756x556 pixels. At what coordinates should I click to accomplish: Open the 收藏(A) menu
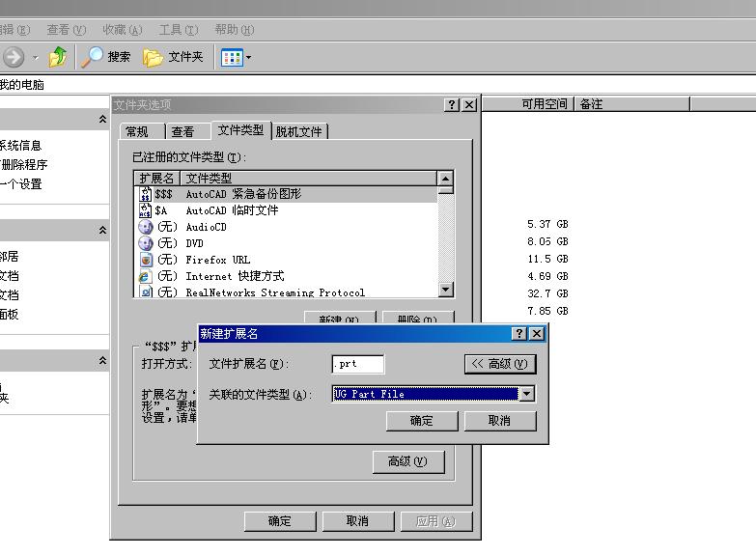click(x=123, y=30)
